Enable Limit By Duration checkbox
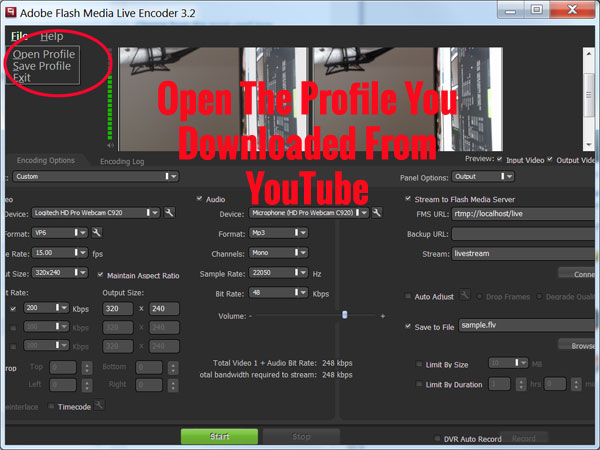The width and height of the screenshot is (600, 450). (419, 384)
